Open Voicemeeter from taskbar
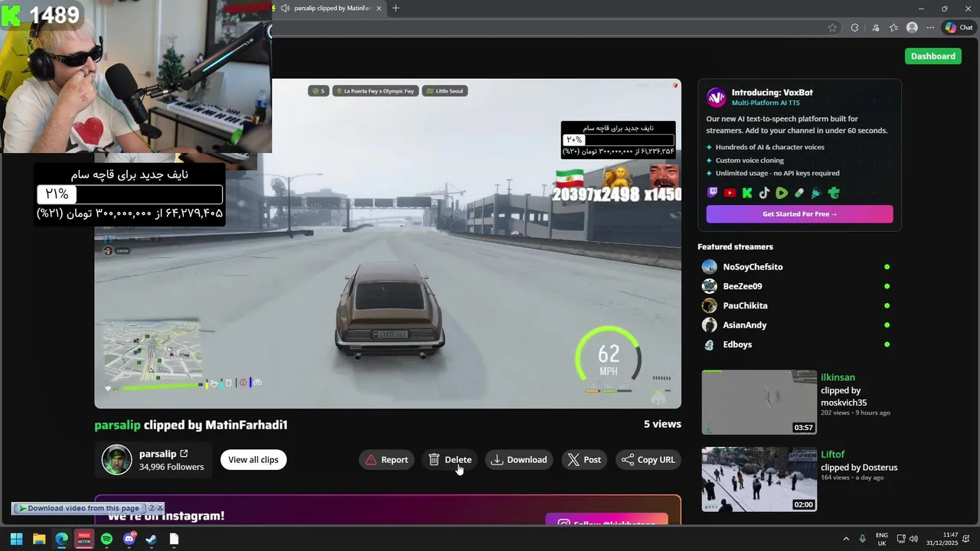This screenshot has width=980, height=551. pos(84,539)
